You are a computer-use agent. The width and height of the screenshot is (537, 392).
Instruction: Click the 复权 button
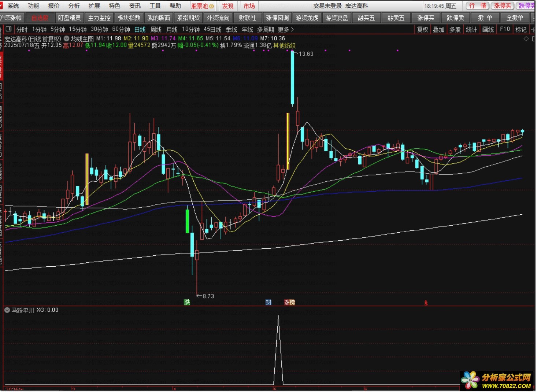click(x=422, y=29)
